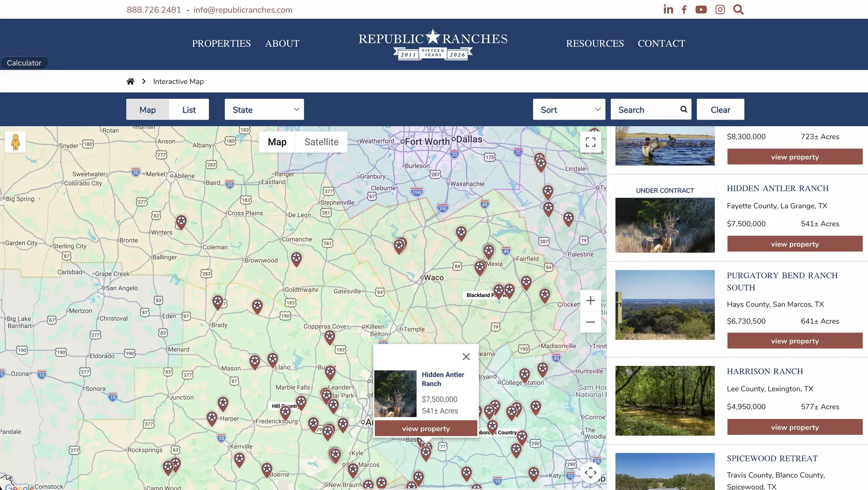
Task: Click the property marker near Boerne
Action: [267, 470]
